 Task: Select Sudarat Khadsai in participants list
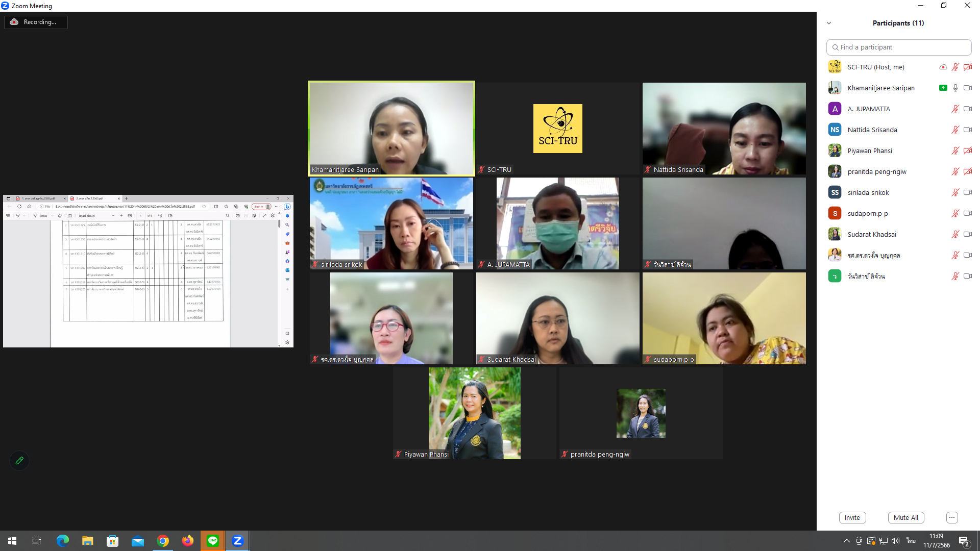(871, 234)
